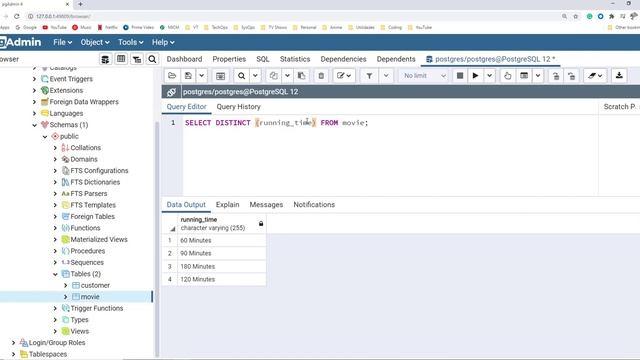Image resolution: width=640 pixels, height=360 pixels.
Task: Run the query with Execute play button
Action: (476, 76)
